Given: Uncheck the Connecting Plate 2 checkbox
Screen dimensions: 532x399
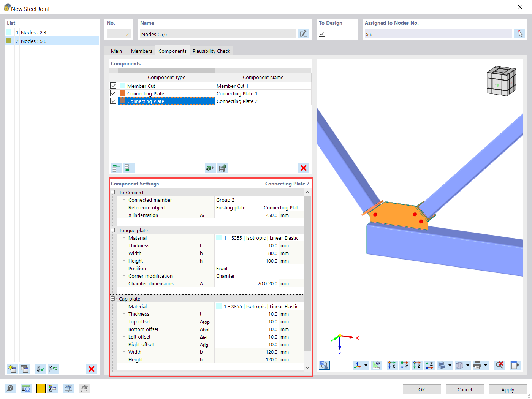Looking at the screenshot, I should point(113,101).
